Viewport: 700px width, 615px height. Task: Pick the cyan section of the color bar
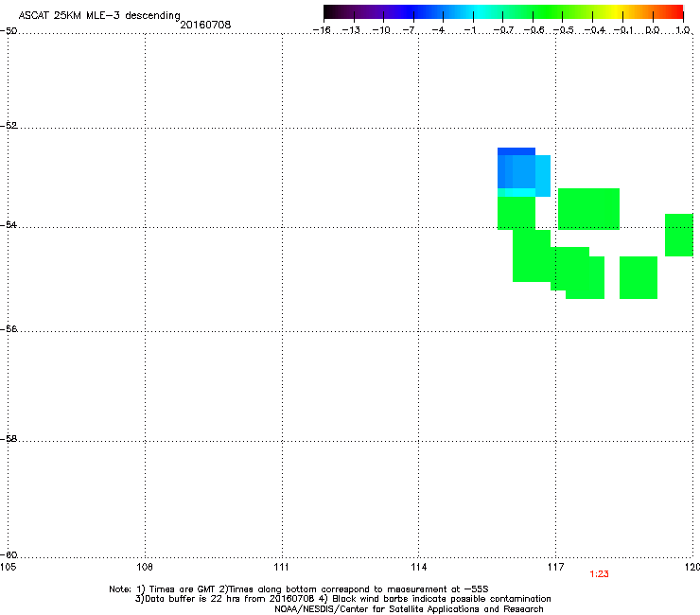click(x=477, y=12)
